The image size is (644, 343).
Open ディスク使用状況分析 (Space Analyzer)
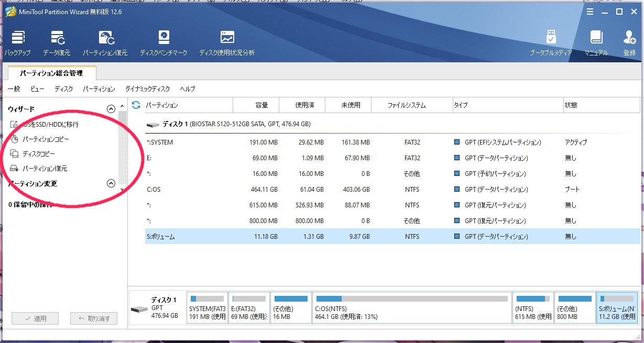227,39
